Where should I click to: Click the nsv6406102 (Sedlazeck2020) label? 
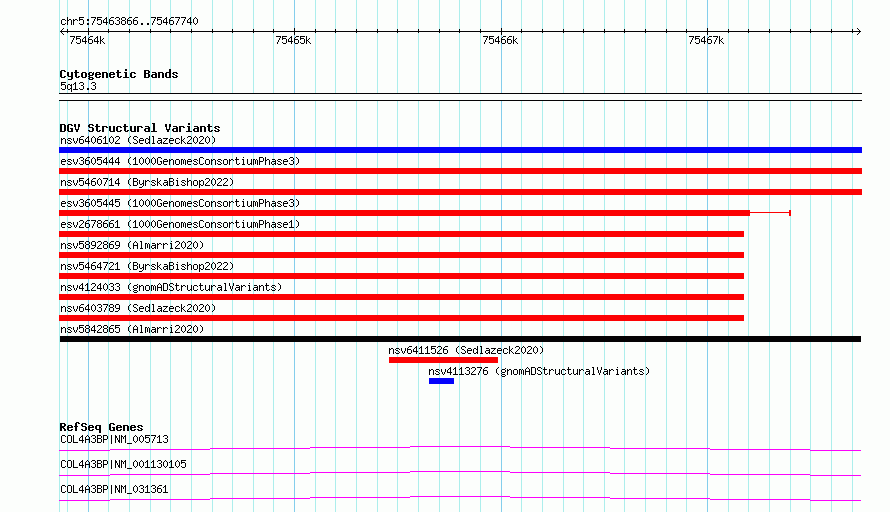[x=138, y=140]
